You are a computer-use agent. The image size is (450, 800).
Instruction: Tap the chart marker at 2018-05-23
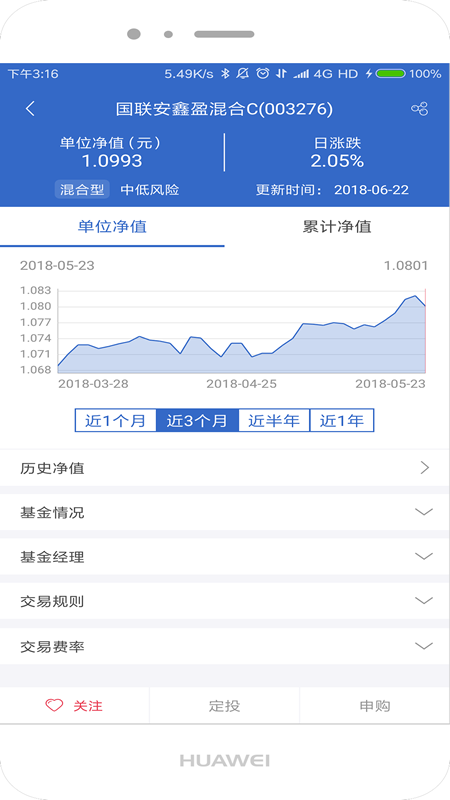425,306
